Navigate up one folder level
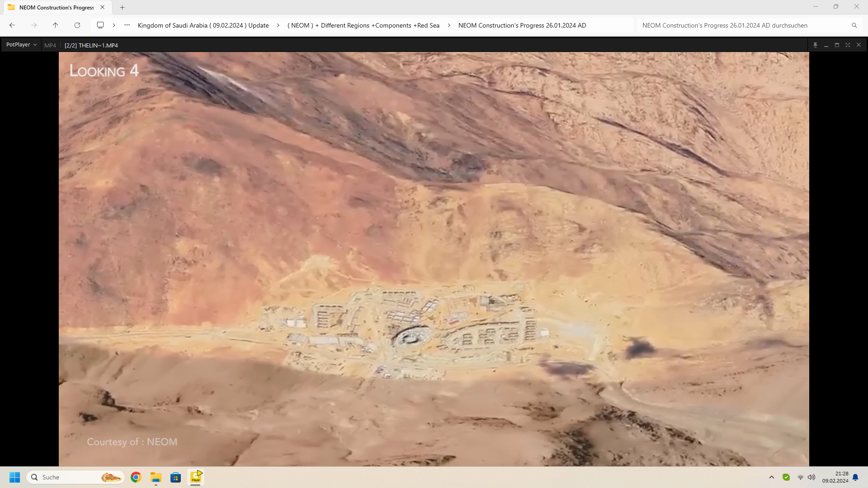The height and width of the screenshot is (488, 868). point(56,25)
